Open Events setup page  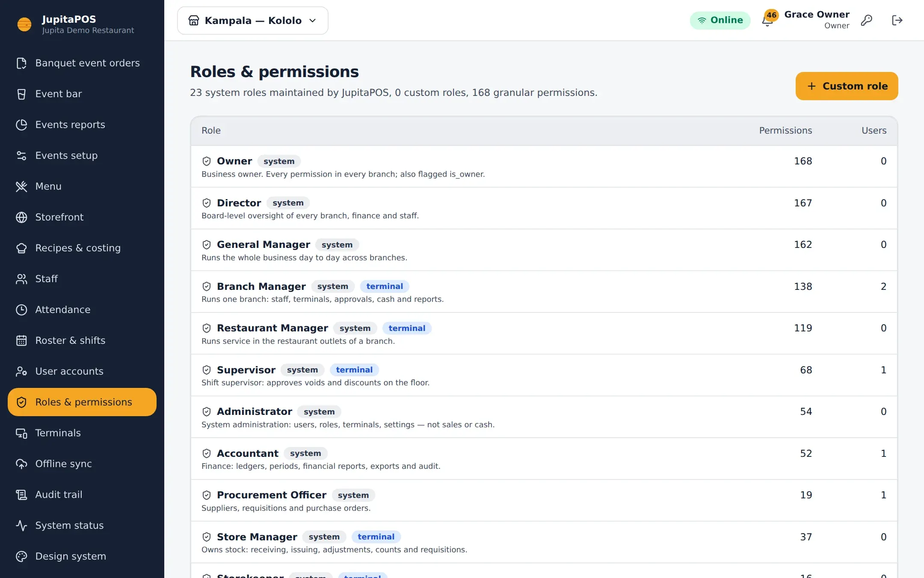[82, 155]
